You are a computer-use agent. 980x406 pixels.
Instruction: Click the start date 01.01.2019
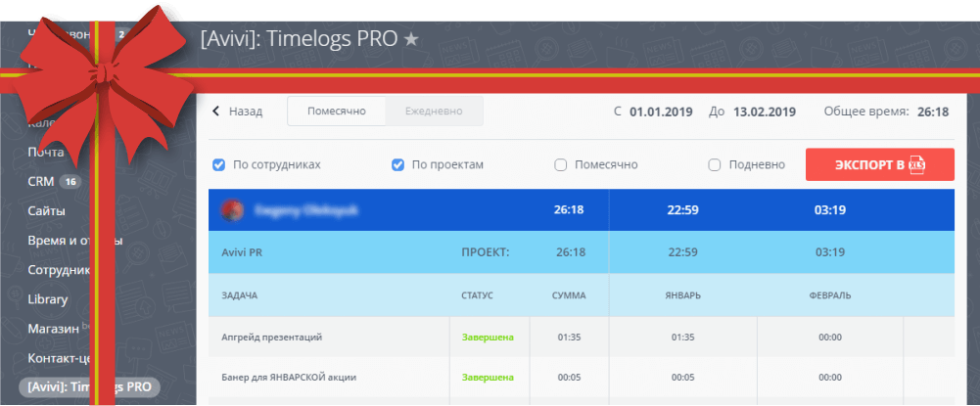point(661,113)
